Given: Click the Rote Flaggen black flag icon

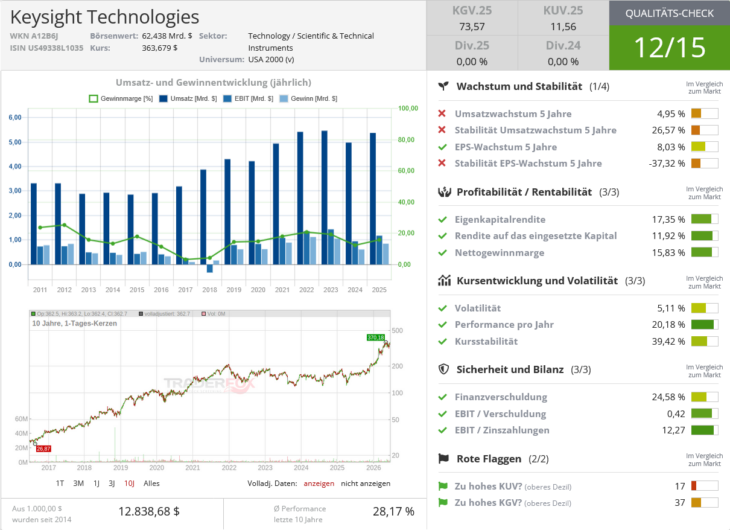Looking at the screenshot, I should pos(444,459).
